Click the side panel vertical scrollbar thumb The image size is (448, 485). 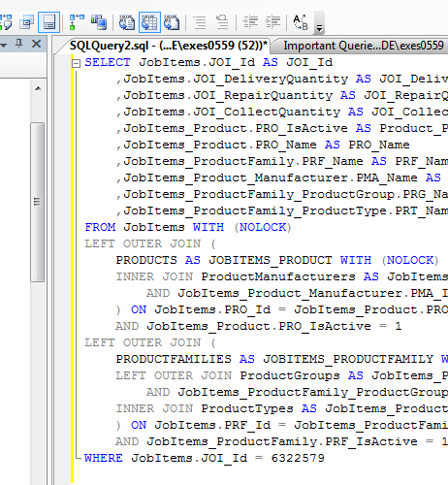38,202
